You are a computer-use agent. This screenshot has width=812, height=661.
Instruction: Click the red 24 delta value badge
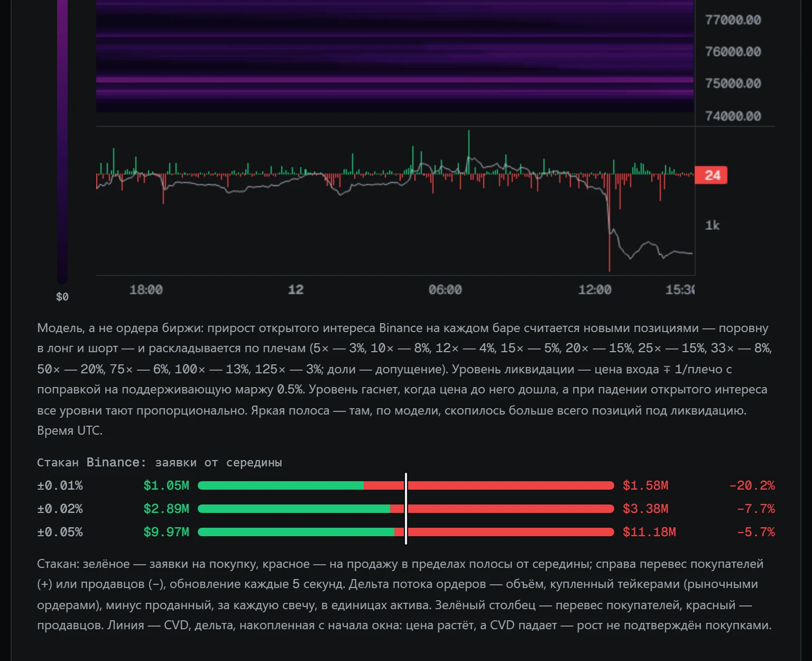[x=712, y=175]
